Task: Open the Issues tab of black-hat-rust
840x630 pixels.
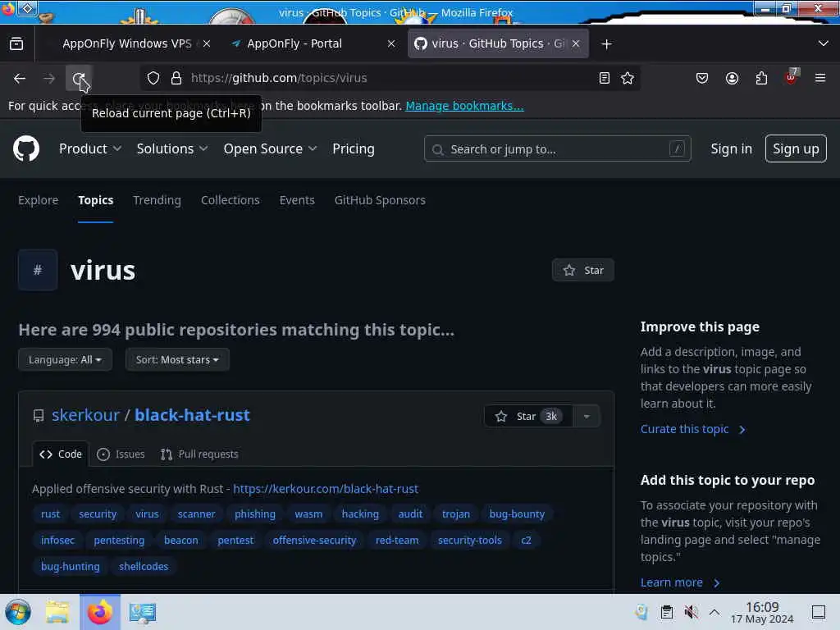Action: pos(121,454)
